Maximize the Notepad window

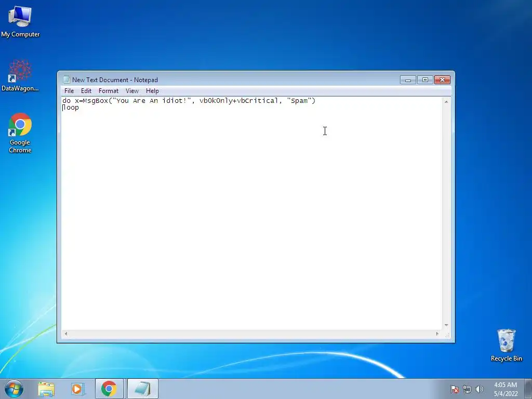(425, 79)
